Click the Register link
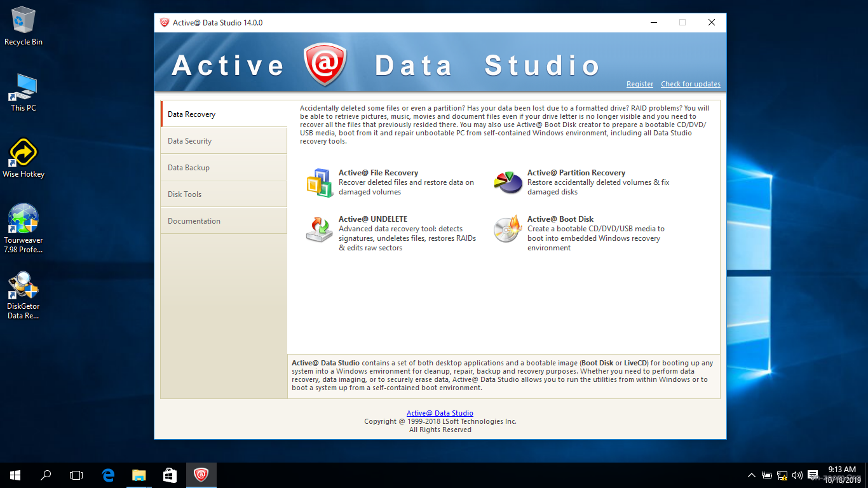Screen dimensions: 868x488 (x=639, y=84)
